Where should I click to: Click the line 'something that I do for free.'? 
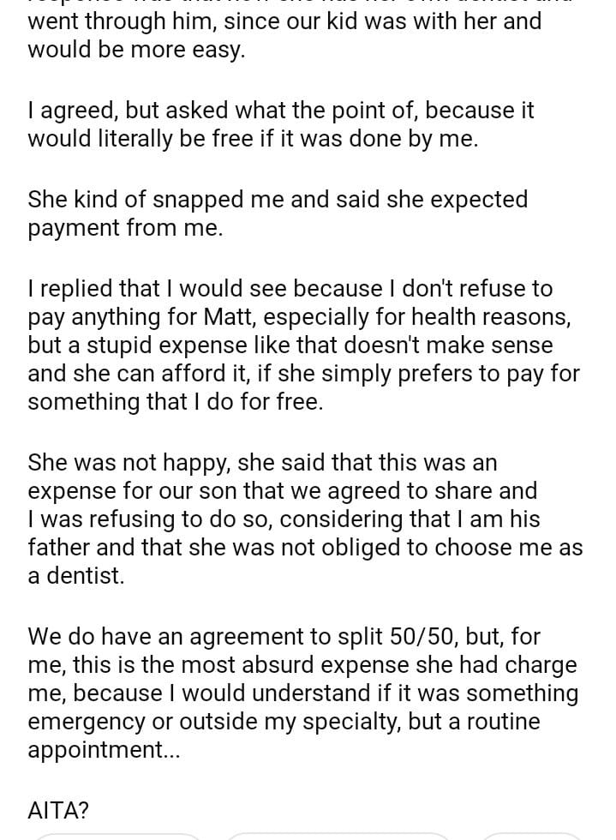coord(176,402)
